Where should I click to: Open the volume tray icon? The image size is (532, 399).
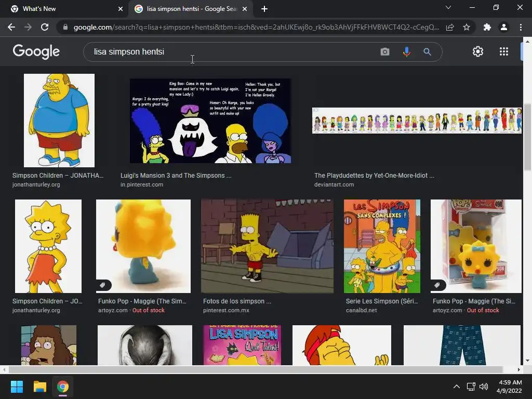pos(484,387)
